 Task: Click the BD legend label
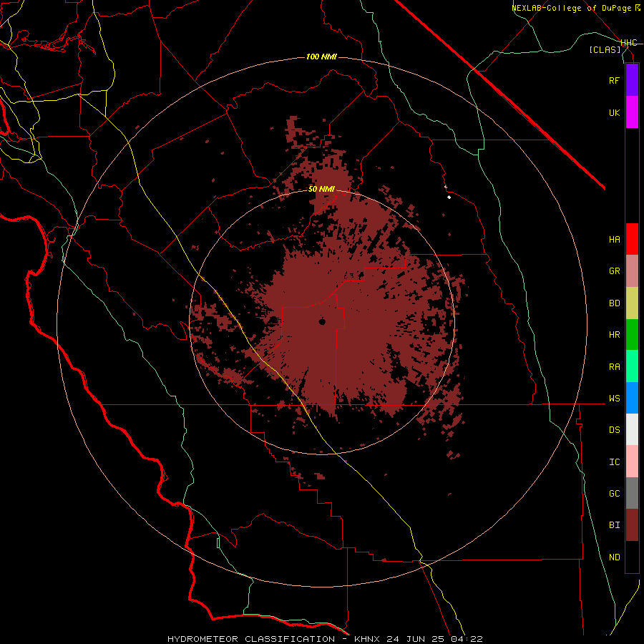(614, 303)
